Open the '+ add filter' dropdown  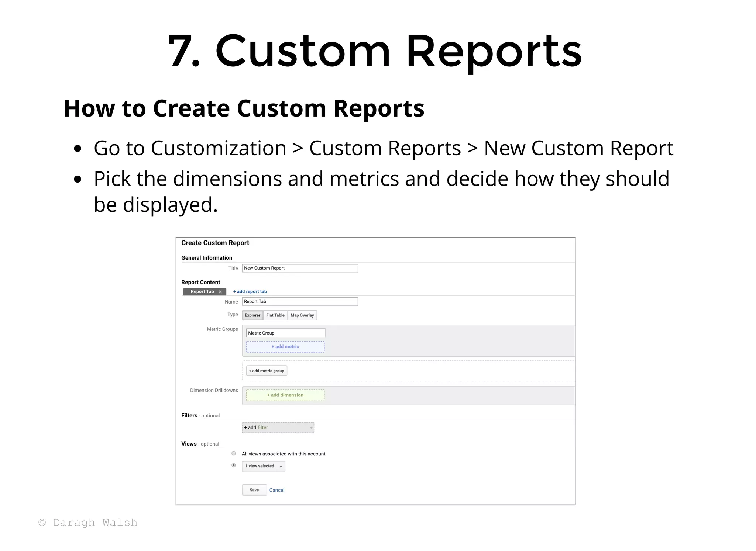tap(278, 427)
